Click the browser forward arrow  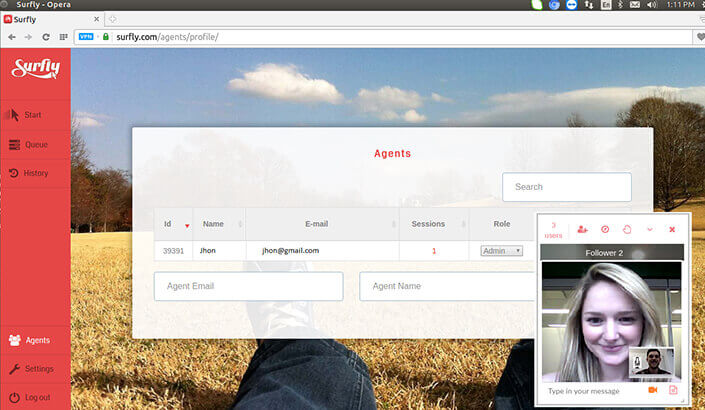[28, 37]
